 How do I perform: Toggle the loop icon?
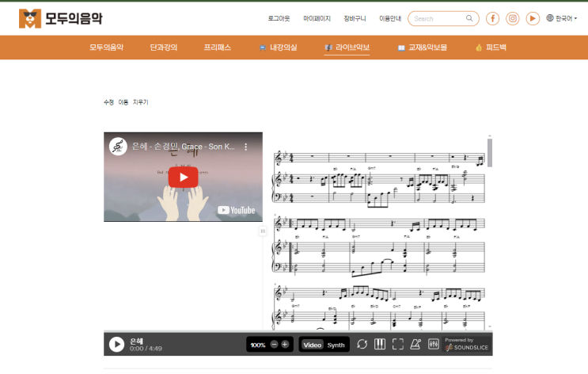click(362, 344)
